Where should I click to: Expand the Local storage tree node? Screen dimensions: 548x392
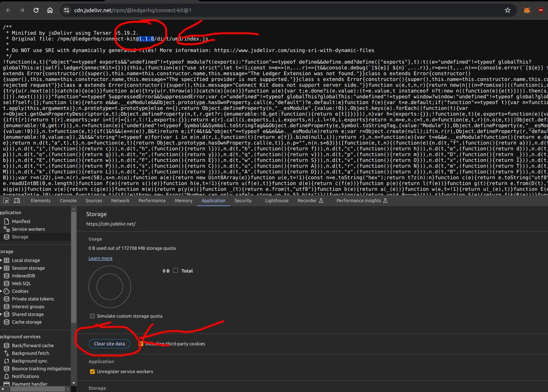1,261
